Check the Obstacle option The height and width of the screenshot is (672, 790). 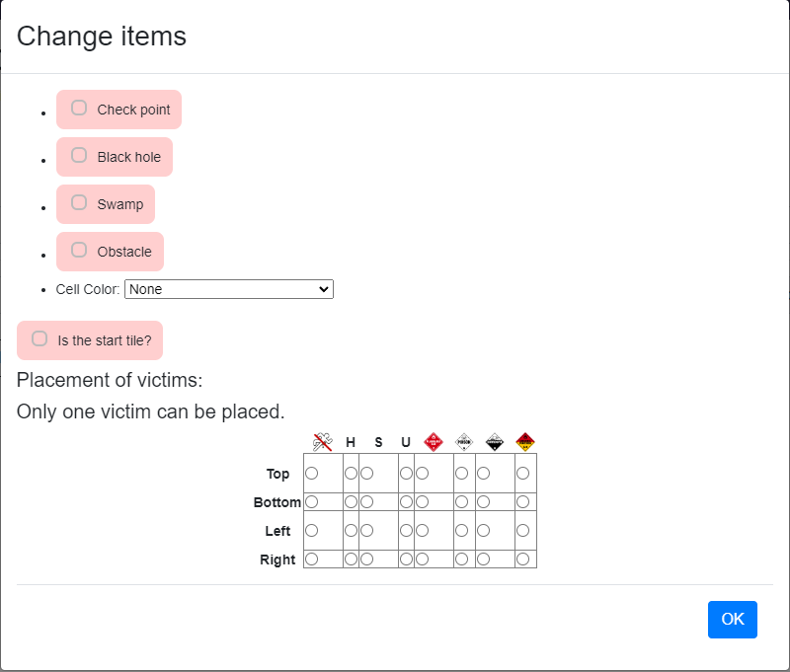click(x=79, y=250)
